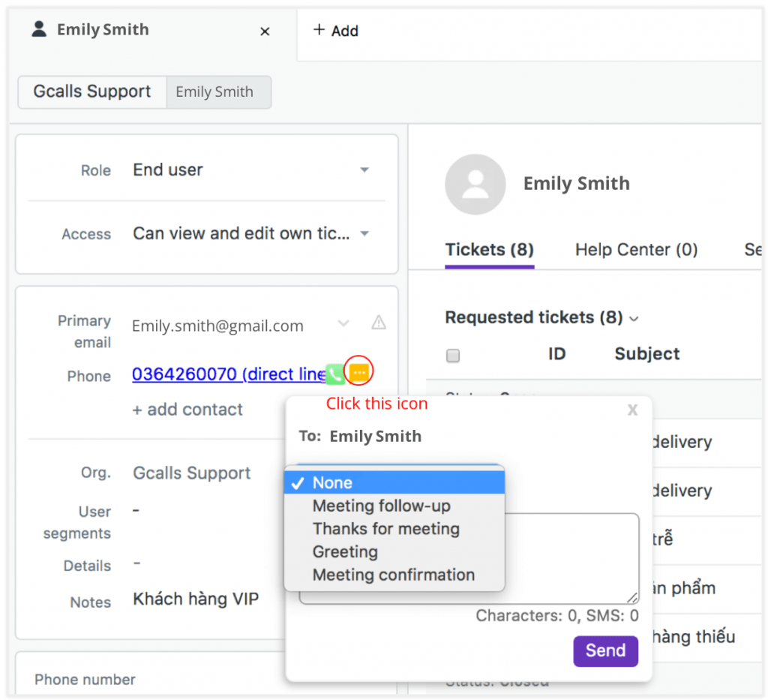Click the Subject column header
768x700 pixels.
pos(647,353)
